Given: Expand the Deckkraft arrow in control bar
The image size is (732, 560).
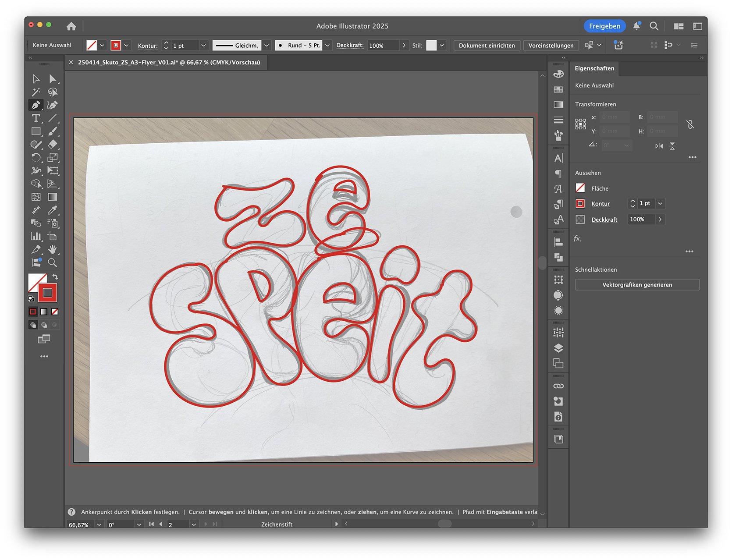Looking at the screenshot, I should coord(404,46).
